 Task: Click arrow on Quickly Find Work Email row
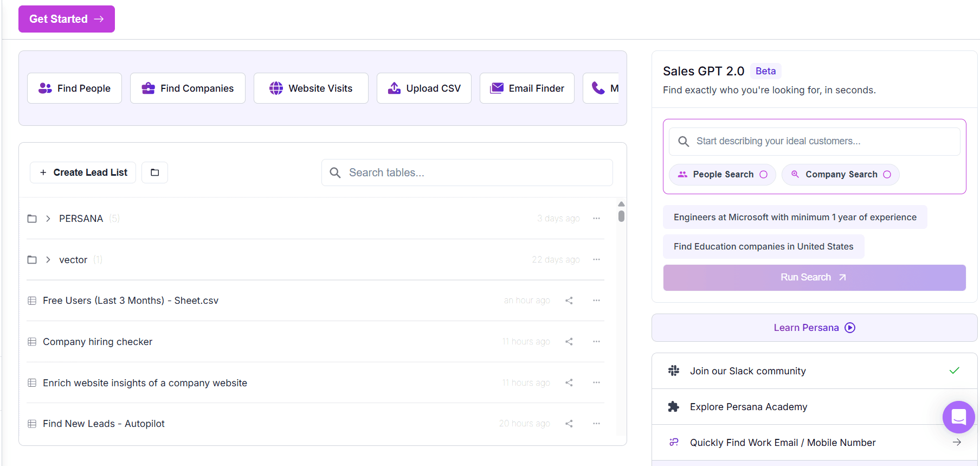tap(957, 442)
